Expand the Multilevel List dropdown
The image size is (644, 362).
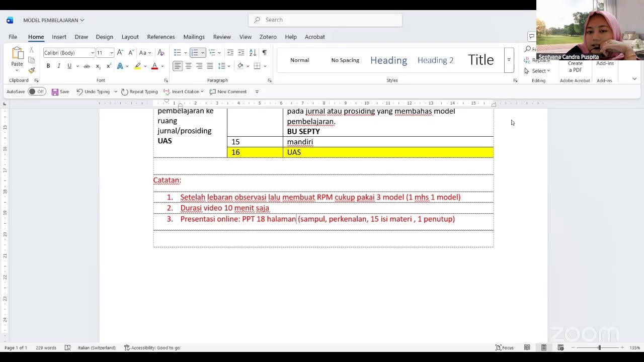pos(219,53)
